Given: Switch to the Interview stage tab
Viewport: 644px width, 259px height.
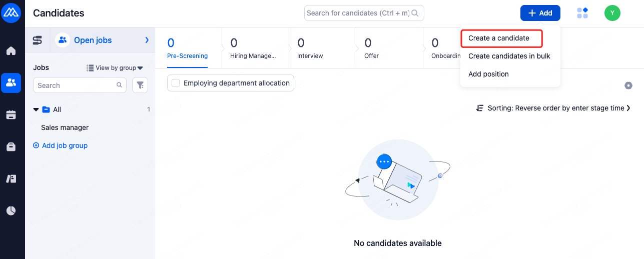Looking at the screenshot, I should tap(310, 48).
